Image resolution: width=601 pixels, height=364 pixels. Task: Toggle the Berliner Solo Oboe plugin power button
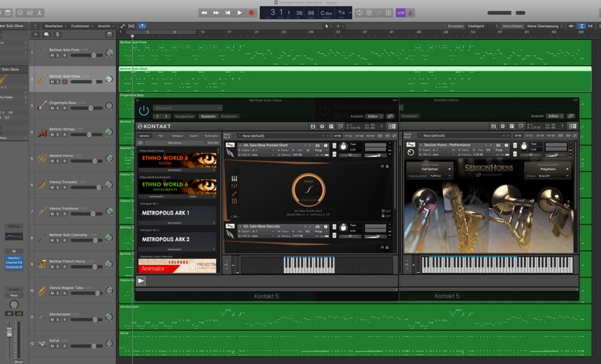(x=144, y=111)
